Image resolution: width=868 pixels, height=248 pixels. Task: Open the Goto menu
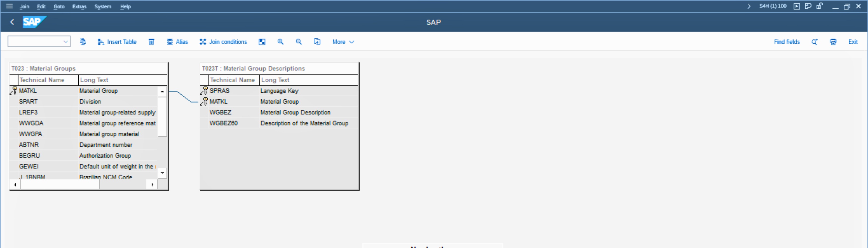(x=59, y=6)
